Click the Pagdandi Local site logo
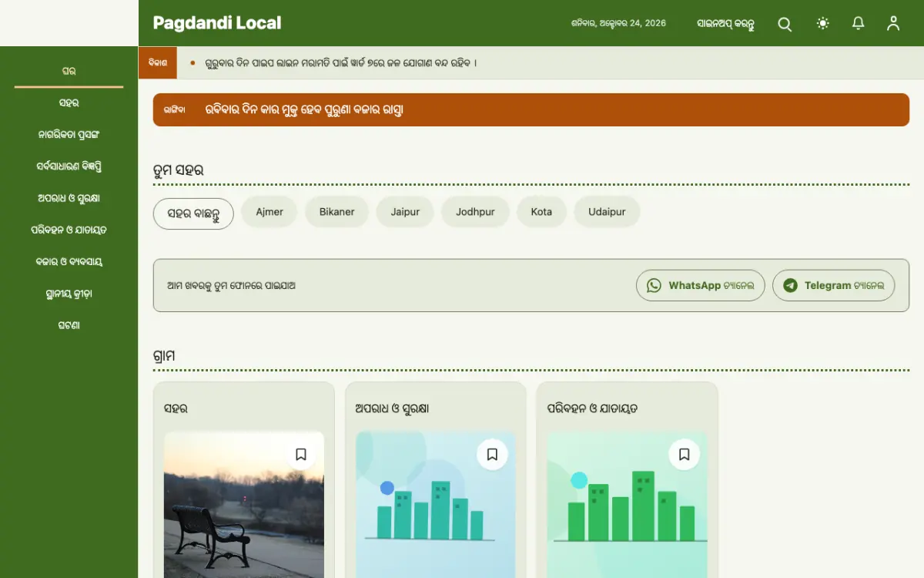Screen dimensions: 924x578 click(x=217, y=23)
